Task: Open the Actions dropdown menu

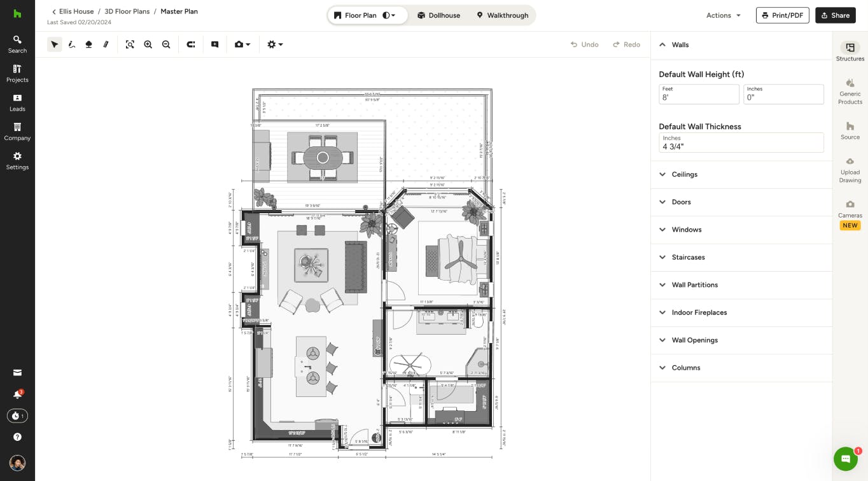Action: coord(724,15)
